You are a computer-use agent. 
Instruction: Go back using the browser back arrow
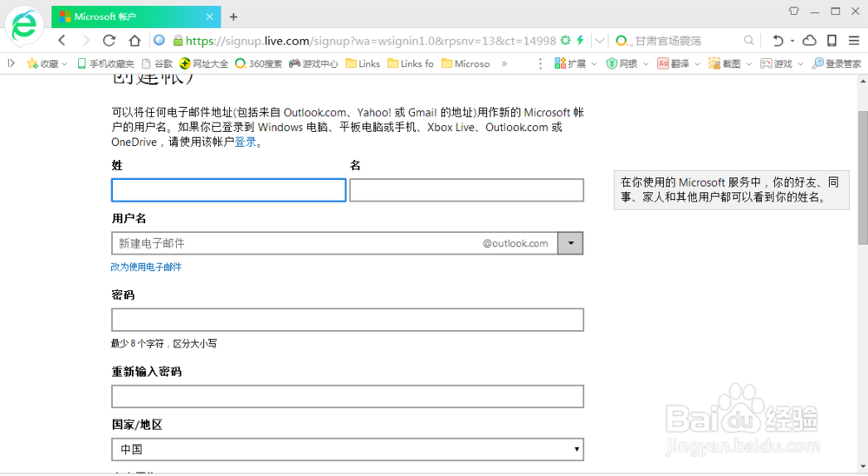point(62,41)
